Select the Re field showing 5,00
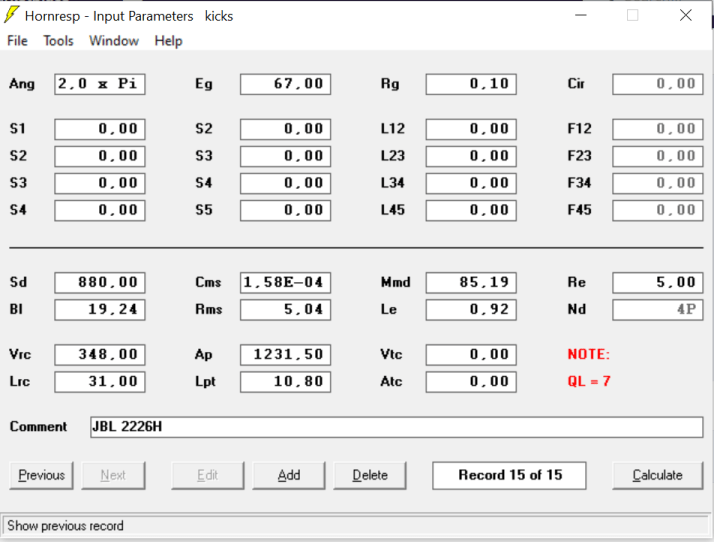 [x=658, y=283]
